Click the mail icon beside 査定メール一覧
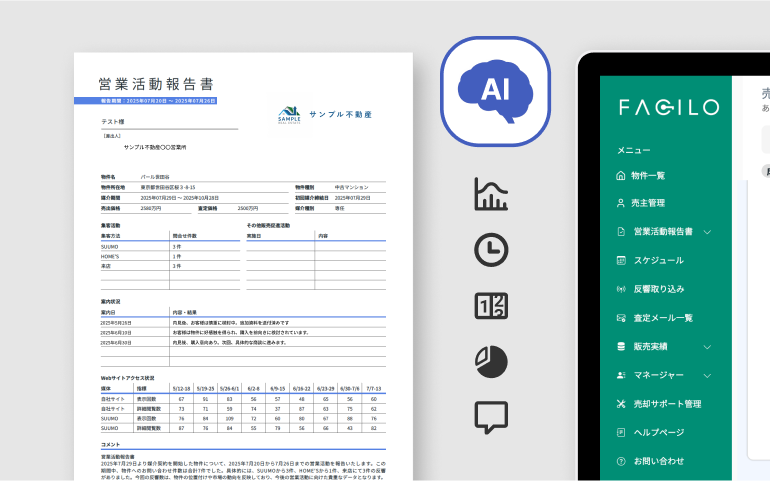This screenshot has width=770, height=481. [621, 318]
